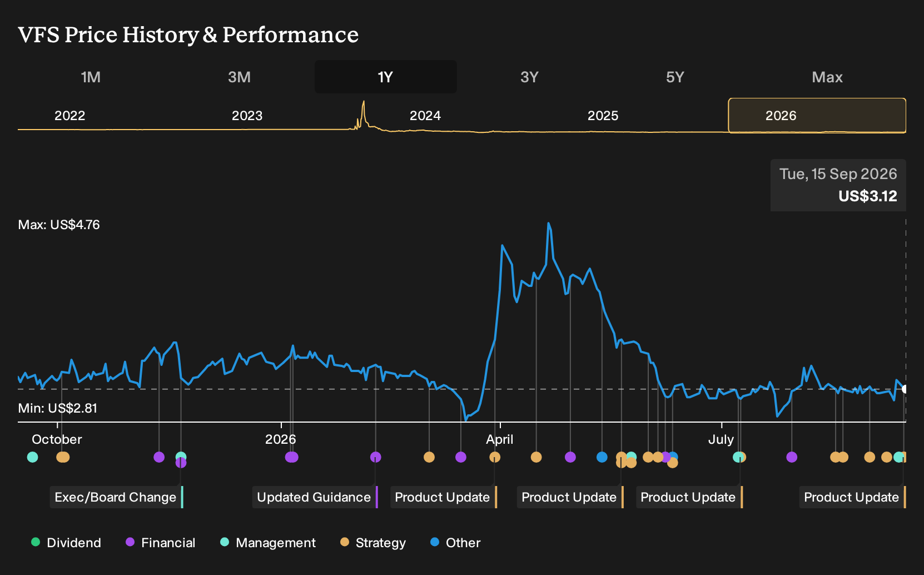The width and height of the screenshot is (924, 575).
Task: Select the Max time range tab
Action: [x=827, y=77]
